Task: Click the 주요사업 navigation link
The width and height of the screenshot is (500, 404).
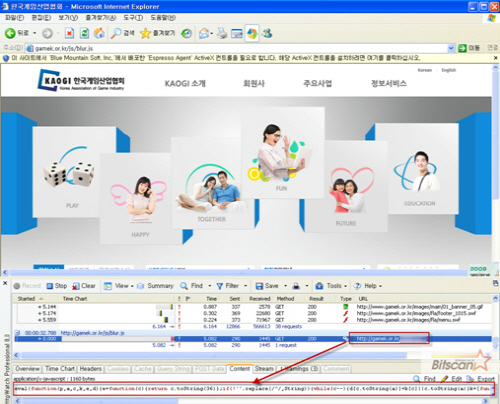Action: [317, 83]
